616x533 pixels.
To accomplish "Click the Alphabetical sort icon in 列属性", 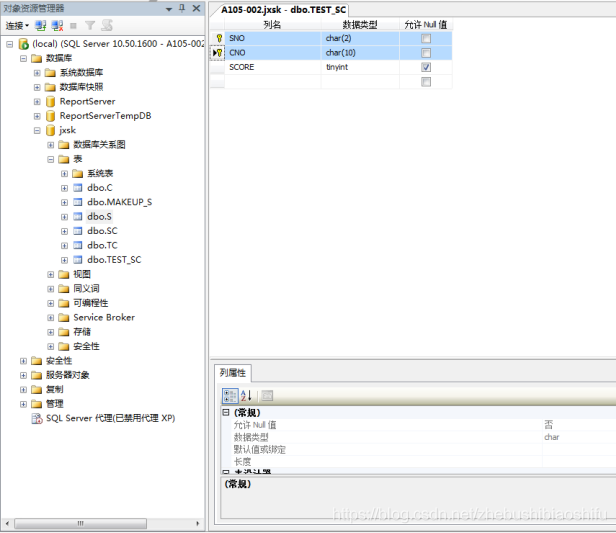I will 246,396.
